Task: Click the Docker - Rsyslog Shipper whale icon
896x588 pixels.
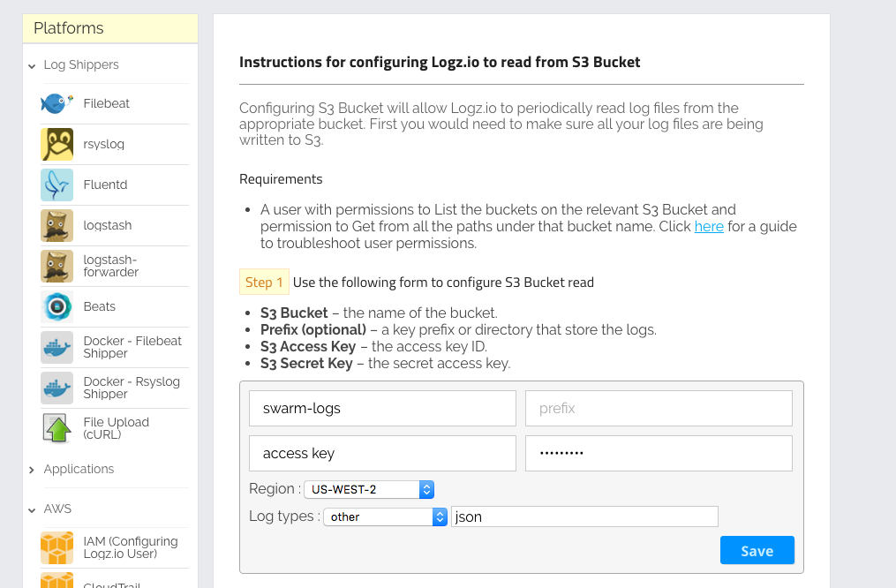Action: (56, 388)
